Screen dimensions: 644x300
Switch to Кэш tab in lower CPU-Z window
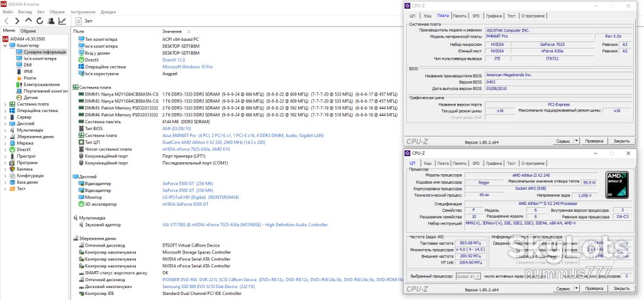click(428, 163)
